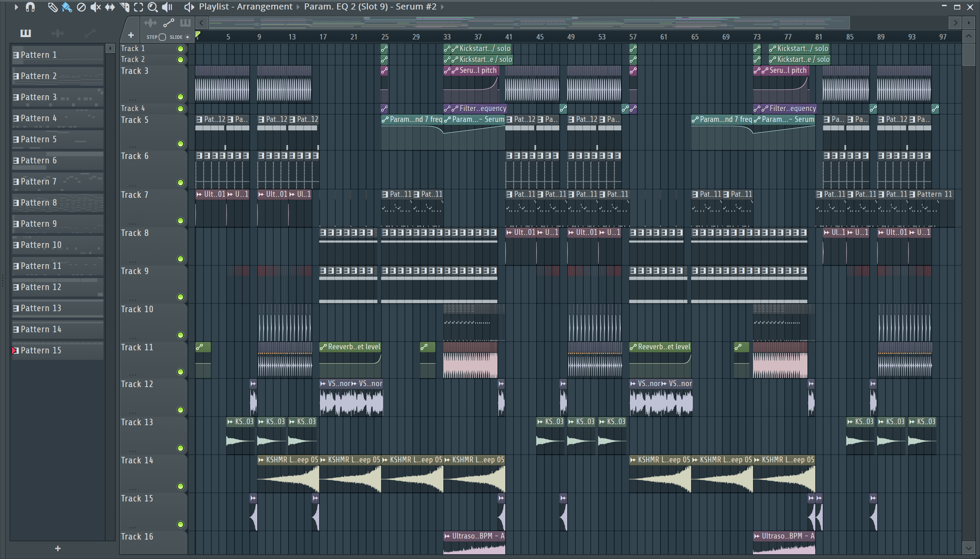This screenshot has width=980, height=559.
Task: Mute Track 2 with its green light
Action: point(180,60)
